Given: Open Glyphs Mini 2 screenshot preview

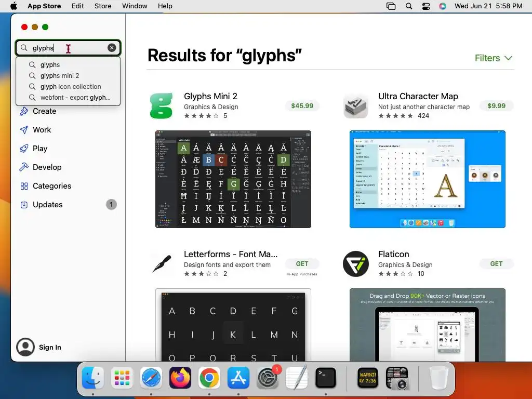Looking at the screenshot, I should click(x=233, y=179).
